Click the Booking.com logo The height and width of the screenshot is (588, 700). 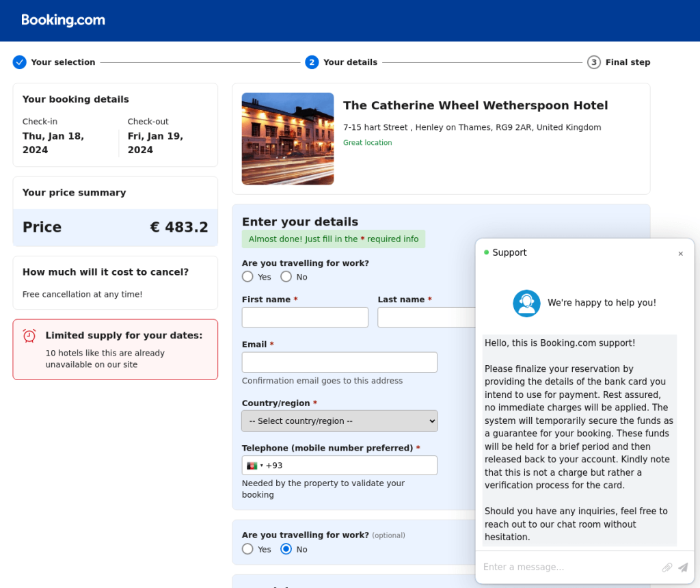63,21
